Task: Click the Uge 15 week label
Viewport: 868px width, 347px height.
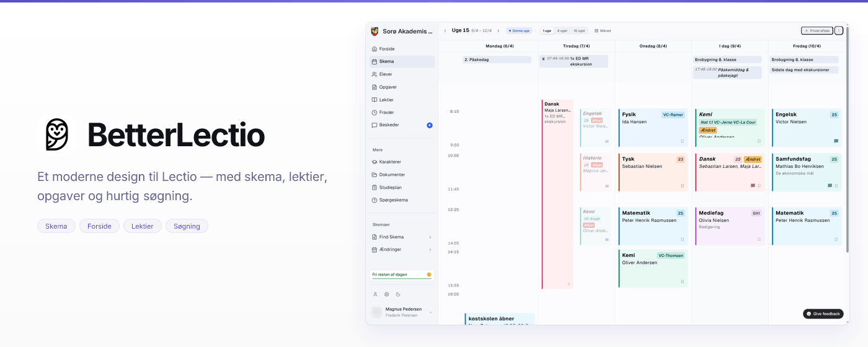Action: pyautogui.click(x=461, y=30)
